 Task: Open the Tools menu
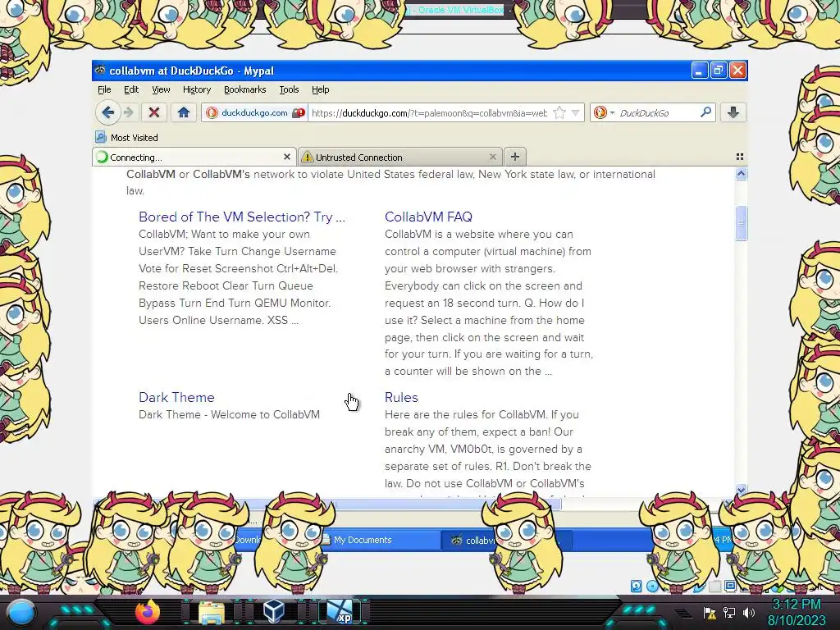click(289, 89)
